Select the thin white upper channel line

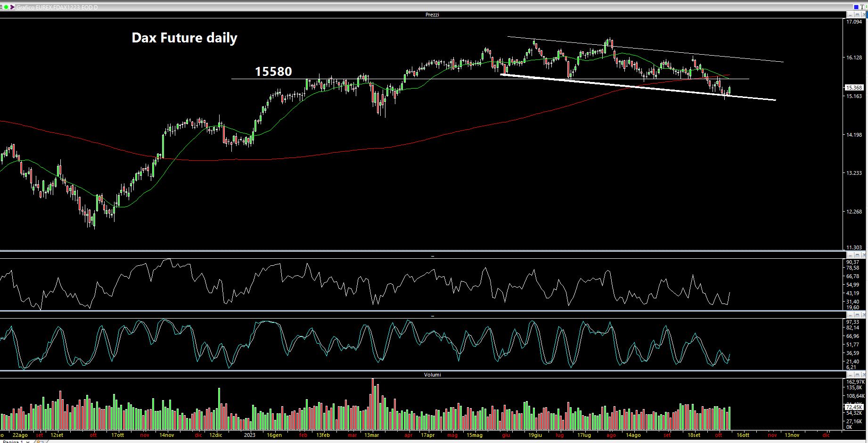point(646,49)
